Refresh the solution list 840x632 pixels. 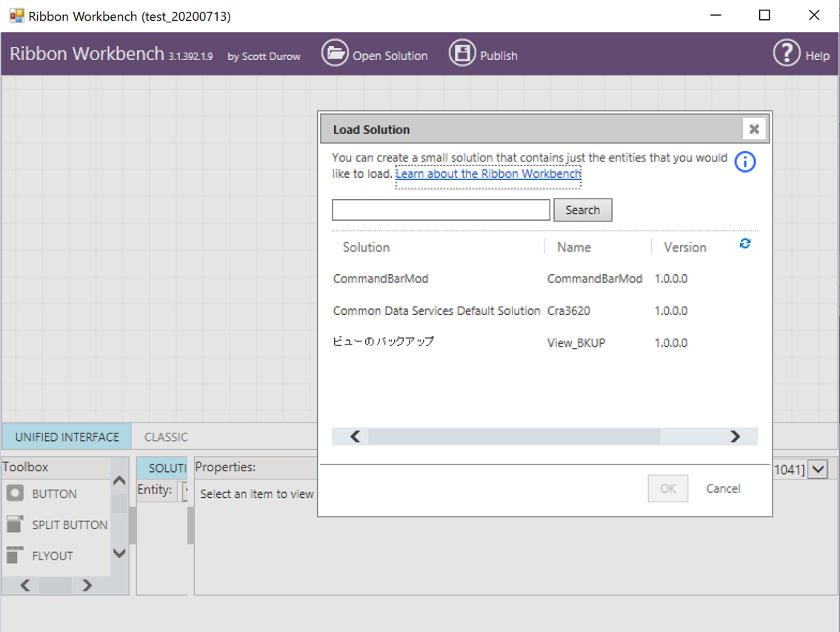(744, 243)
